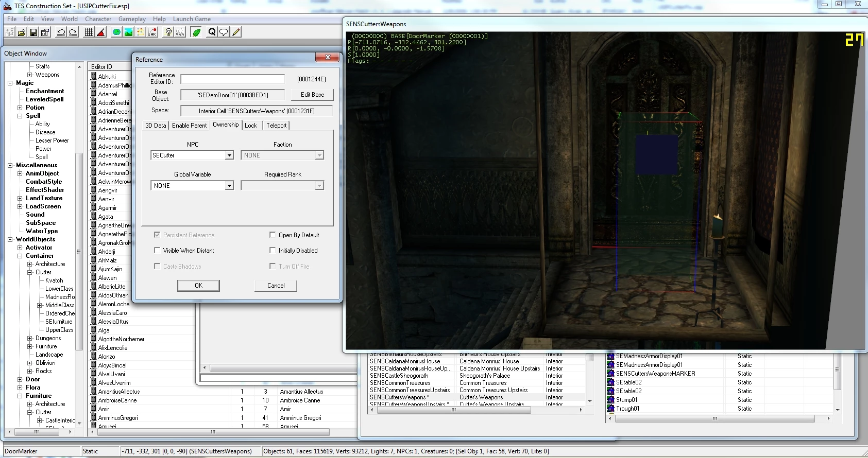Select the SEfurniture tree item
This screenshot has height=458, width=868.
click(59, 322)
